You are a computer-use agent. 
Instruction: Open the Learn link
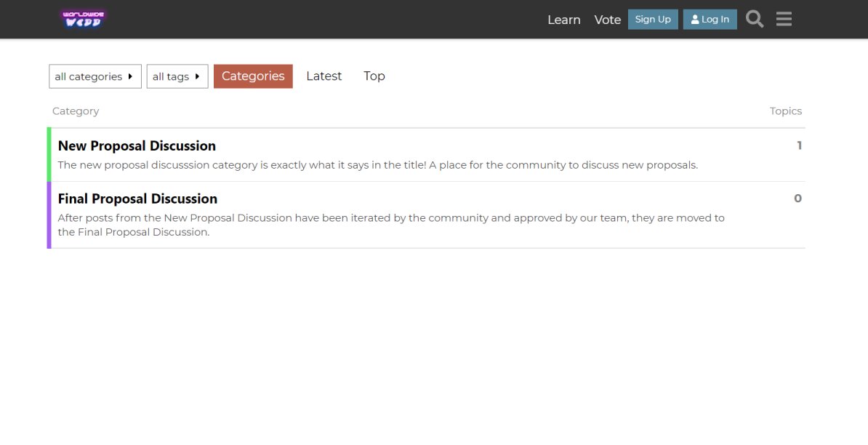click(x=564, y=20)
